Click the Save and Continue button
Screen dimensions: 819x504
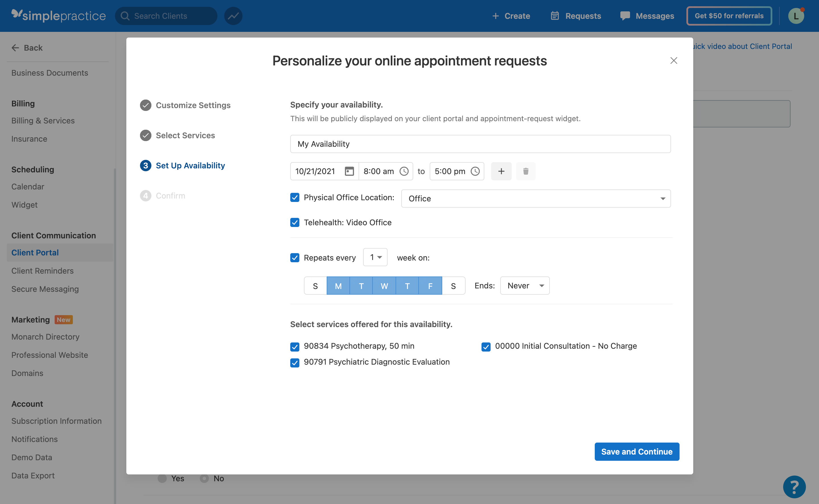pyautogui.click(x=637, y=451)
